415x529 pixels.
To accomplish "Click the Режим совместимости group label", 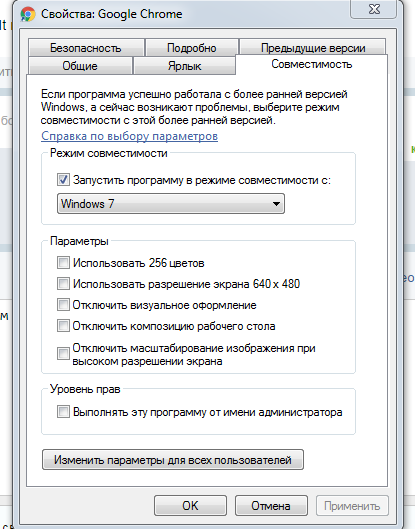I will [109, 153].
